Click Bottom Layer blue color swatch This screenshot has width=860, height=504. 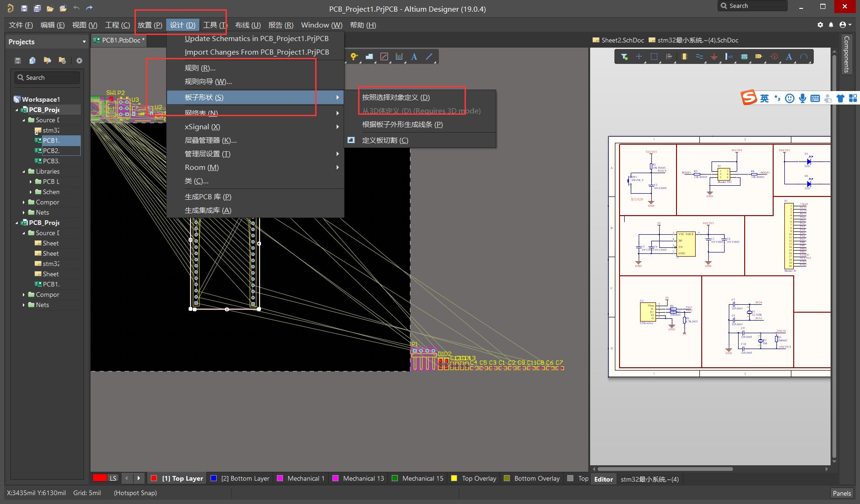(213, 478)
